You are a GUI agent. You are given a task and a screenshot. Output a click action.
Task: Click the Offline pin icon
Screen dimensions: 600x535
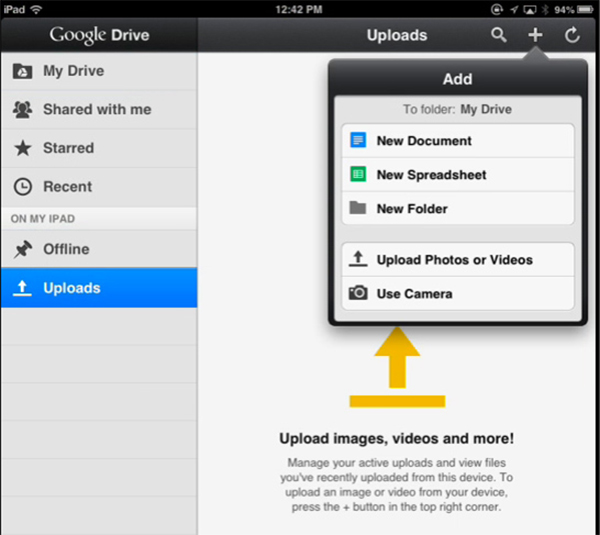[x=23, y=249]
